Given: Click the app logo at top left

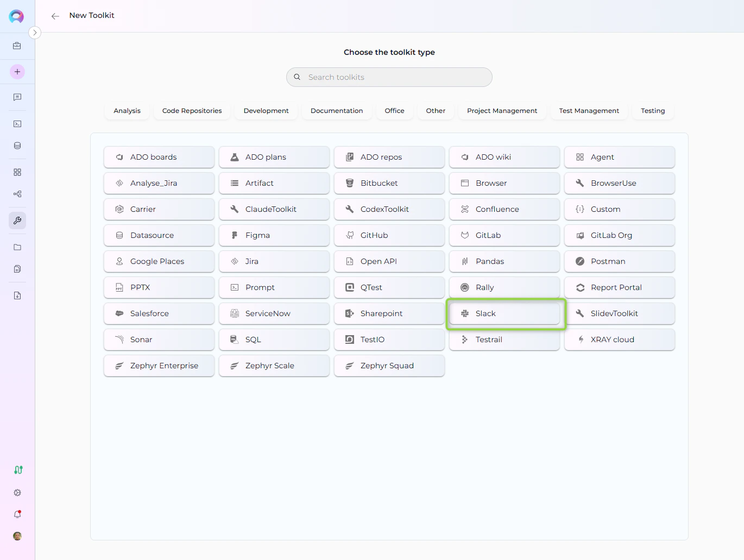Looking at the screenshot, I should click(16, 16).
